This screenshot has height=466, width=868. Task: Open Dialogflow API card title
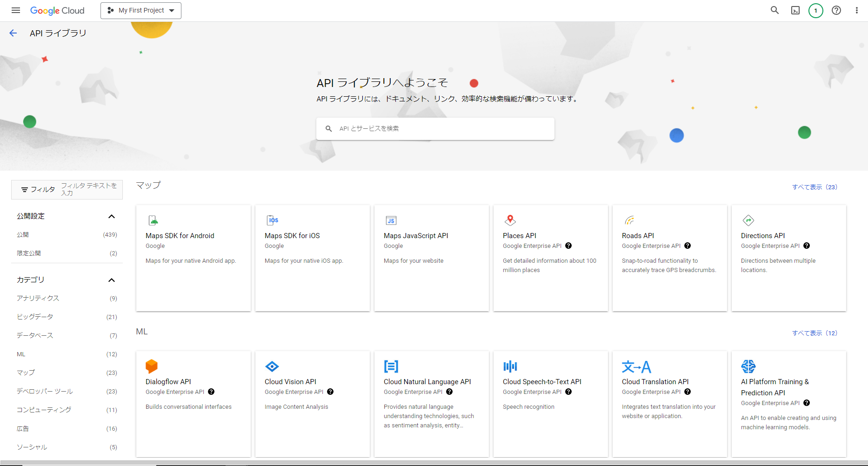click(168, 382)
